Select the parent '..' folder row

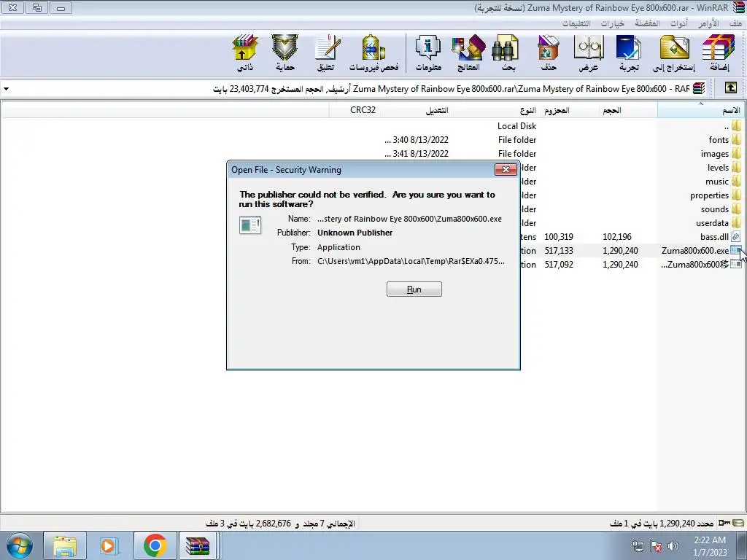732,125
